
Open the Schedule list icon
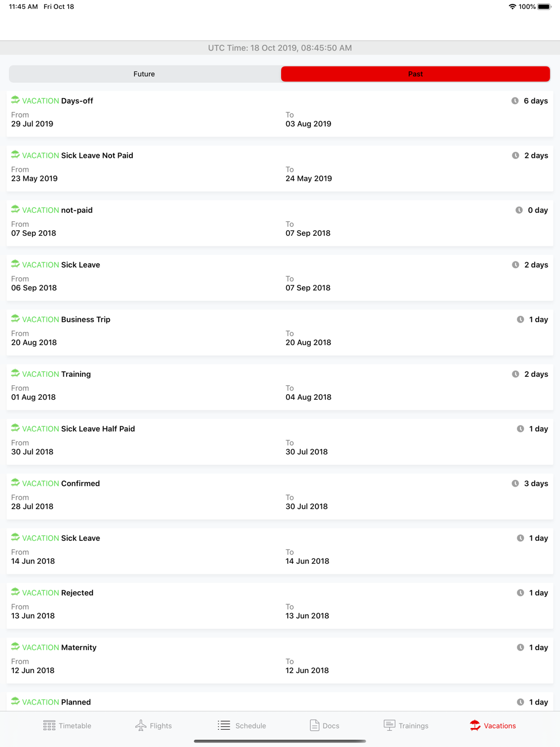[x=224, y=725]
